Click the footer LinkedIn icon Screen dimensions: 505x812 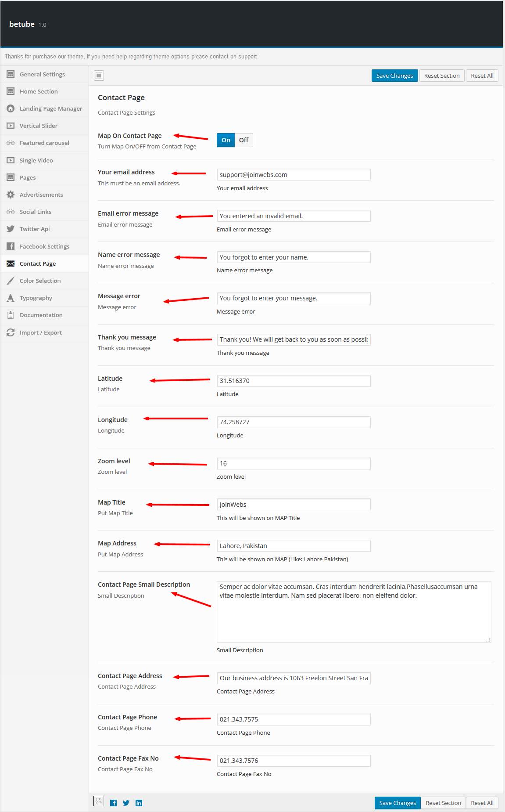[x=139, y=803]
